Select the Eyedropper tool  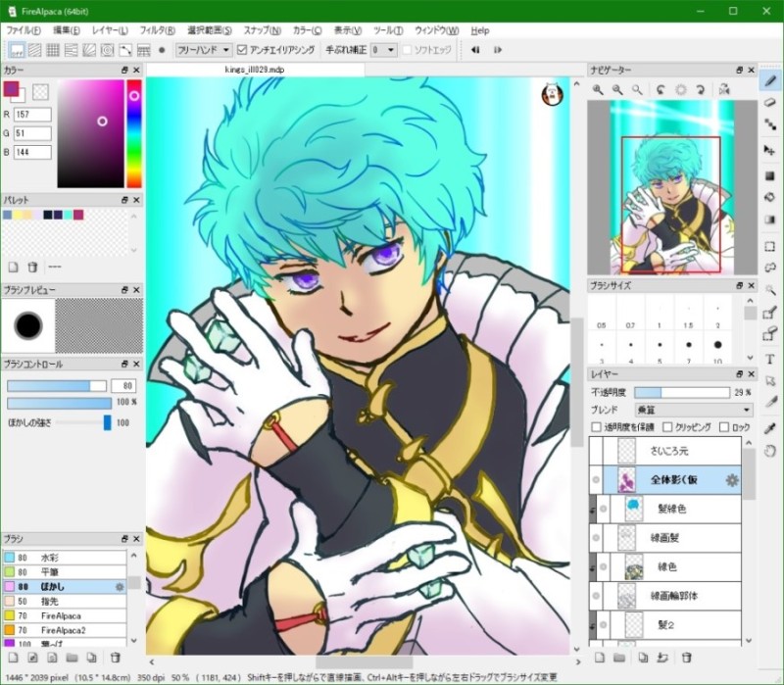(770, 428)
